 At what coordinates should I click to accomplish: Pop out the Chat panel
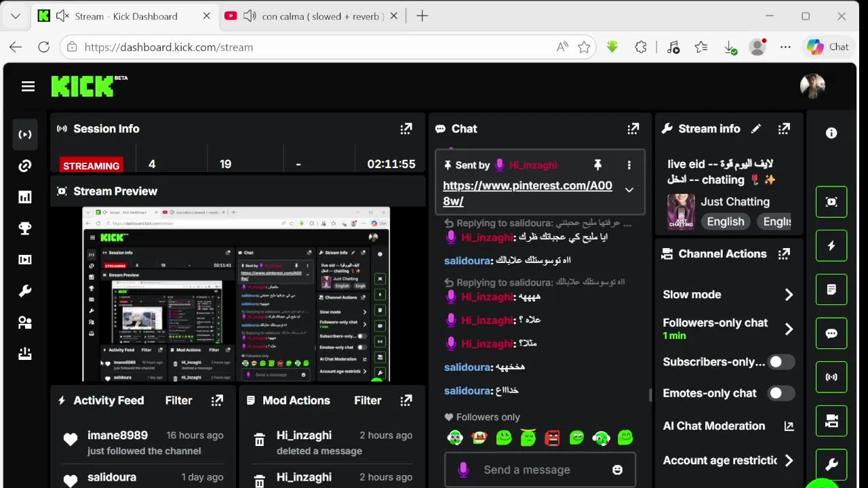[x=633, y=129]
